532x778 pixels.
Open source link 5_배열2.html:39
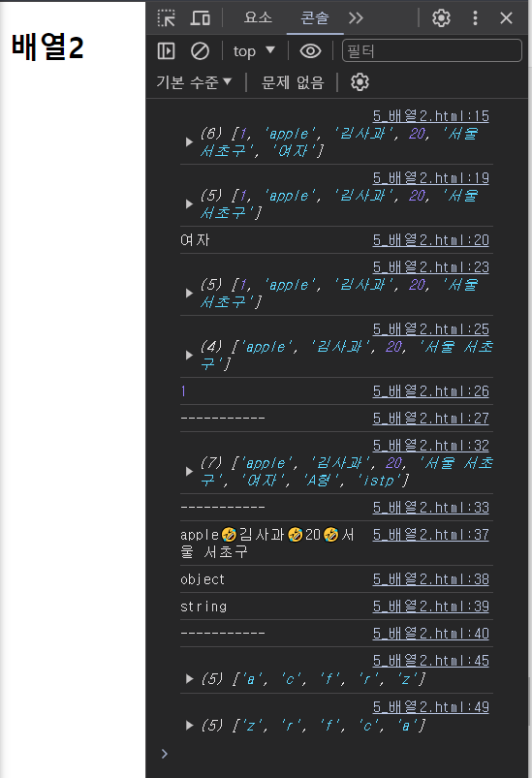click(431, 607)
